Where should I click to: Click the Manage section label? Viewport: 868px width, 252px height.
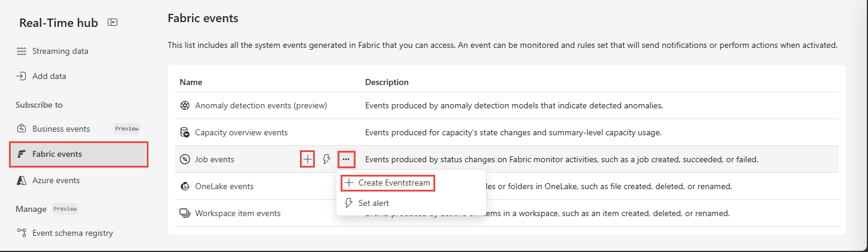pos(31,209)
